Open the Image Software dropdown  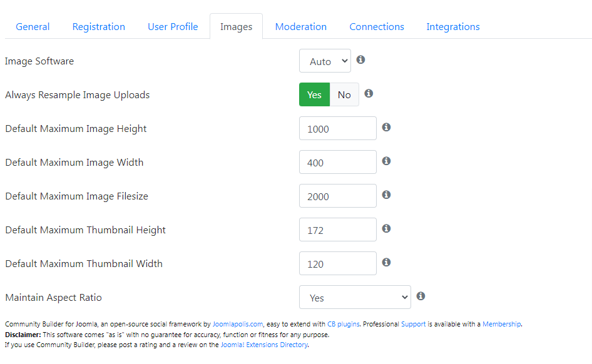(x=325, y=61)
